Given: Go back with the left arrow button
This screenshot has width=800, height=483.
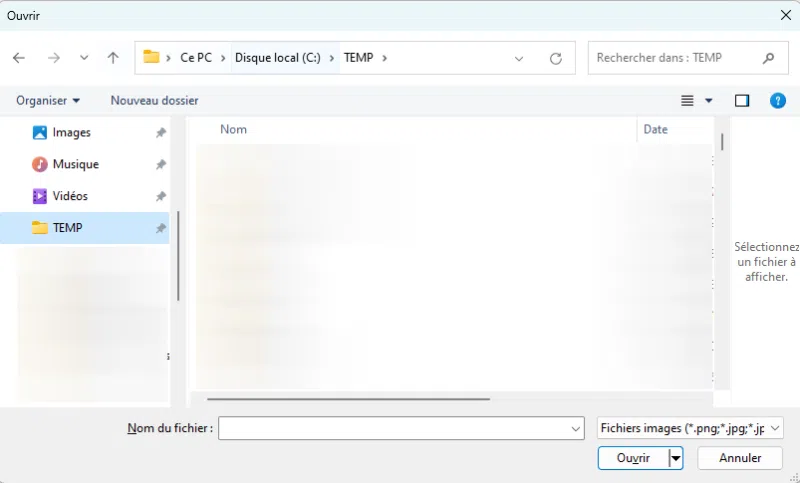Looking at the screenshot, I should click(x=19, y=58).
